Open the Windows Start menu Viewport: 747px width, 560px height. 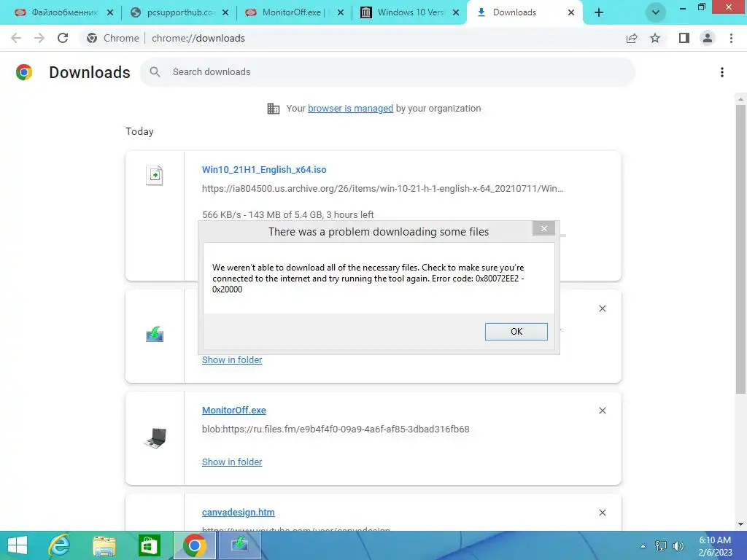(18, 545)
